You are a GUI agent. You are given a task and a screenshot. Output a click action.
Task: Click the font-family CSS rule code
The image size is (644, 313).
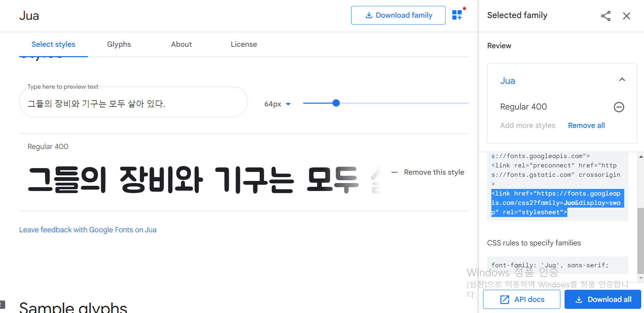point(550,265)
